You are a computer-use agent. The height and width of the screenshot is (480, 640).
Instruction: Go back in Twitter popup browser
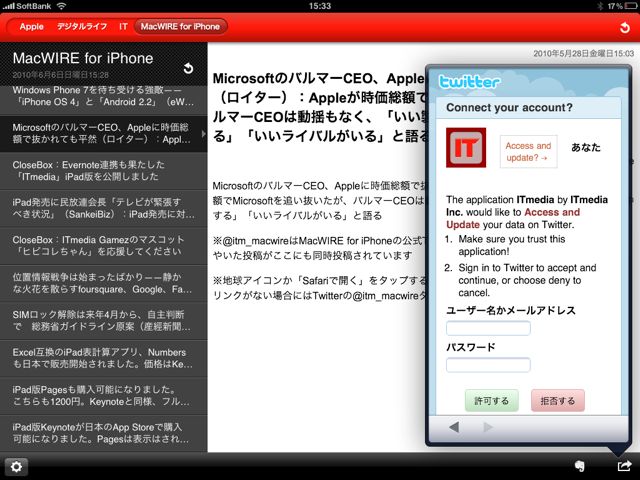pyautogui.click(x=454, y=427)
